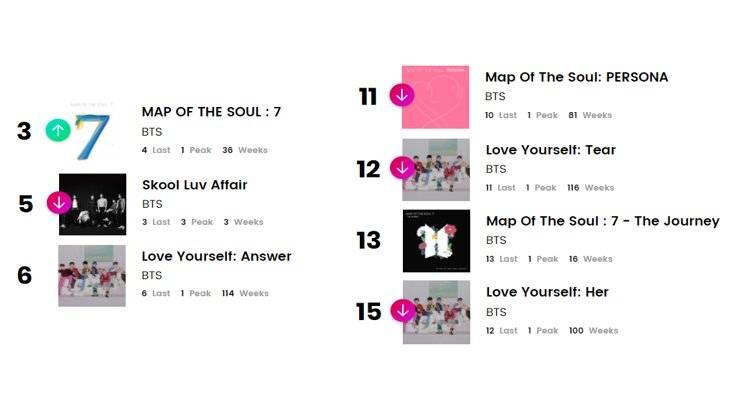Viewport: 730px width, 411px height.
Task: Click Map Of The Soul : 7 - The Journey title
Action: 603,221
